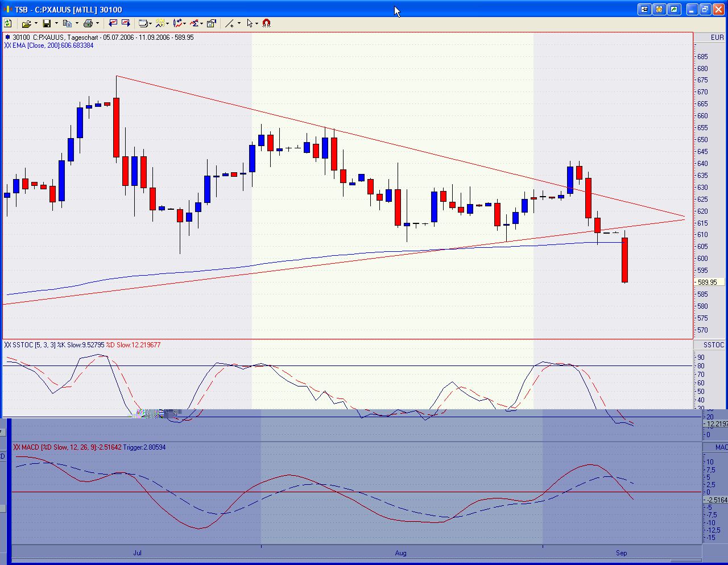Click the star favorites button in title bar
728x565 pixels.
tap(659, 9)
